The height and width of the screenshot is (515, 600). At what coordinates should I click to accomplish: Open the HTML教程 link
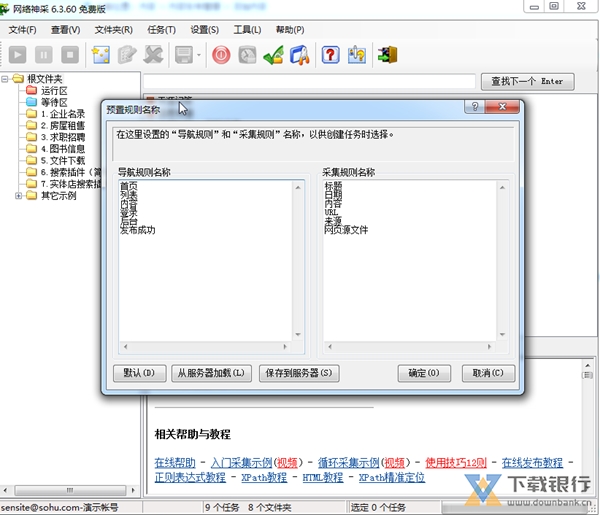323,477
